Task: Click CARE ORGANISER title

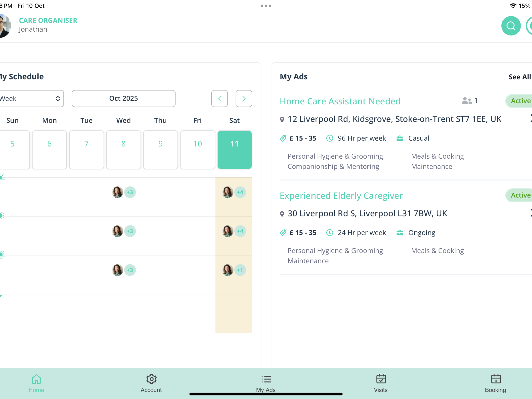Action: [48, 20]
